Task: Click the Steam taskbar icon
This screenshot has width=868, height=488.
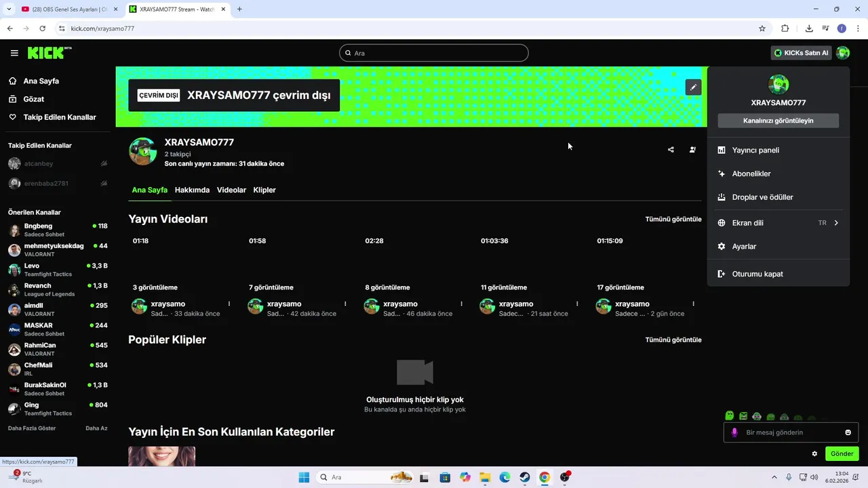Action: coord(525,477)
